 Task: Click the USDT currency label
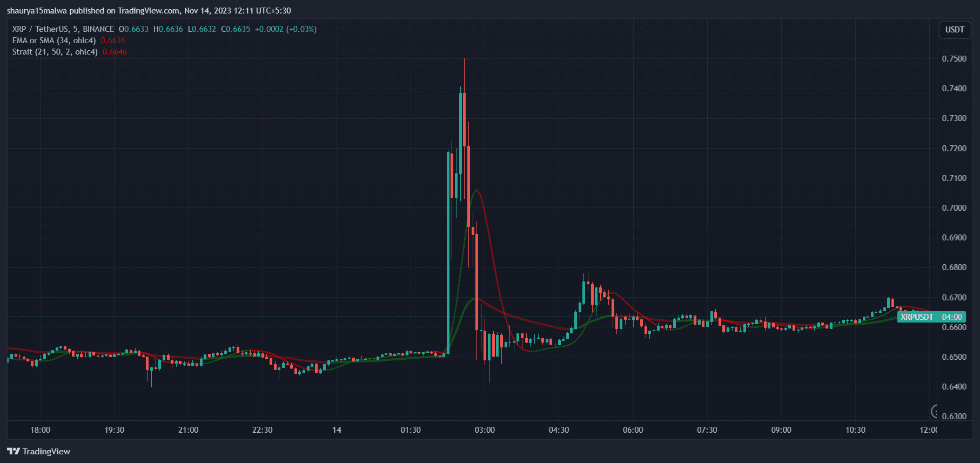tap(955, 30)
